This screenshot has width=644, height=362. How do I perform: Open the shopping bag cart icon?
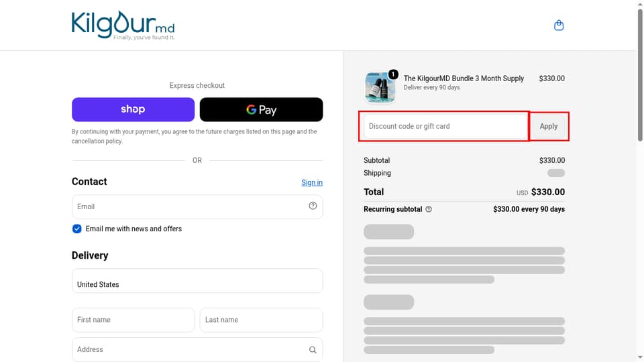click(559, 25)
